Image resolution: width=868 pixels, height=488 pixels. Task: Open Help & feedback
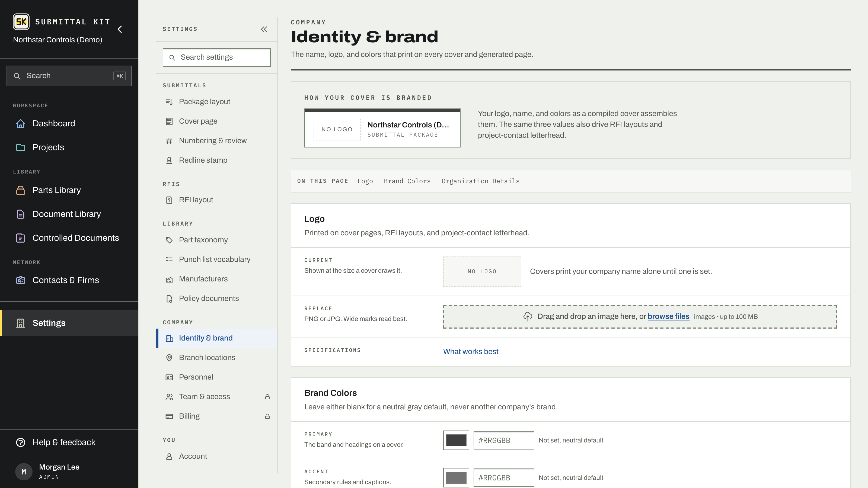[69, 442]
